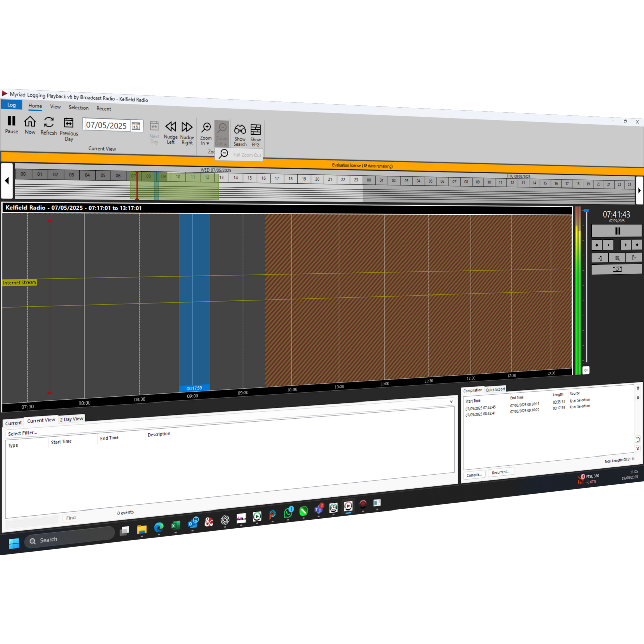Switch to the View ribbon tab
The width and height of the screenshot is (644, 644).
[x=55, y=107]
